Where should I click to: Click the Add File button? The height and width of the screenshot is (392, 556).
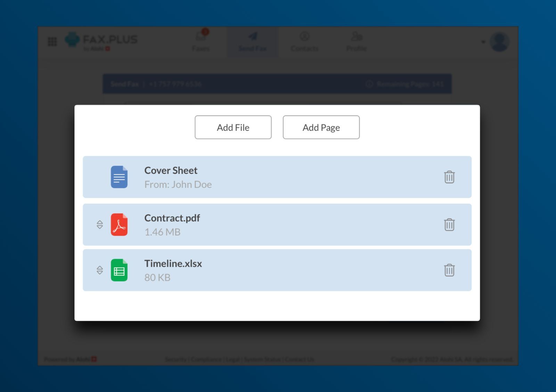pyautogui.click(x=233, y=127)
